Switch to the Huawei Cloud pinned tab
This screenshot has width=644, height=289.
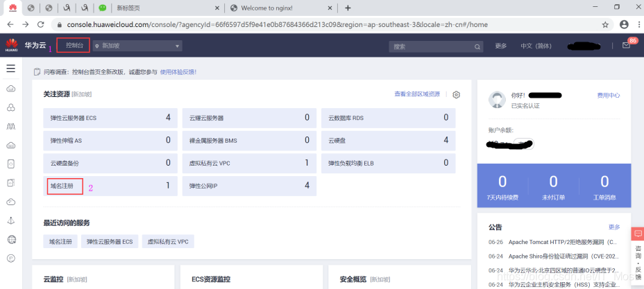tap(12, 8)
